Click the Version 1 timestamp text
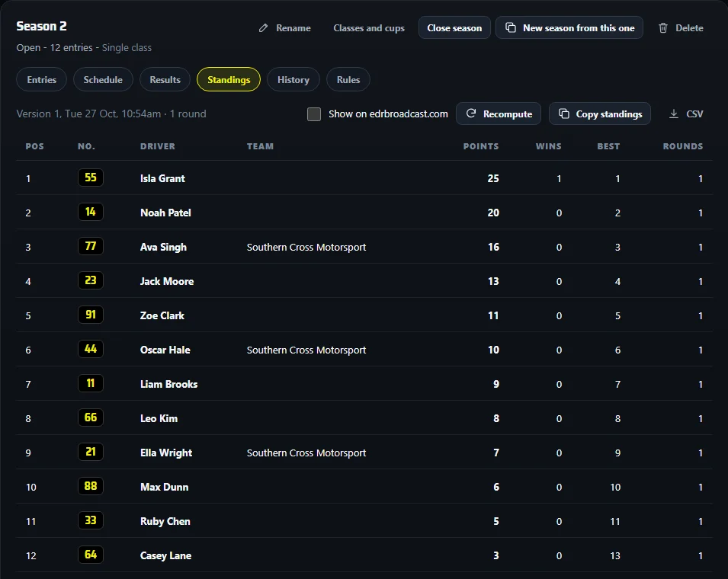 tap(111, 114)
